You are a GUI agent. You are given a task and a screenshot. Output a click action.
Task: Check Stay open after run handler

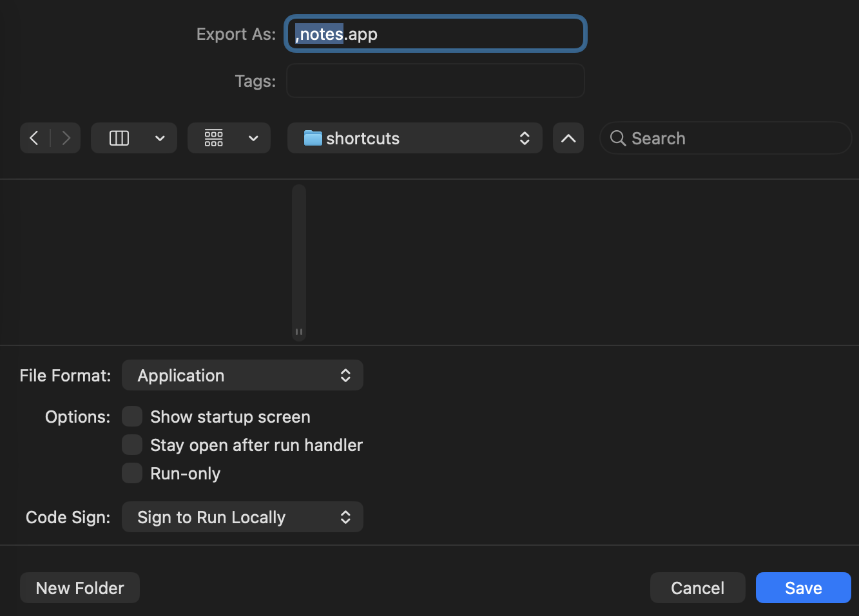[131, 445]
